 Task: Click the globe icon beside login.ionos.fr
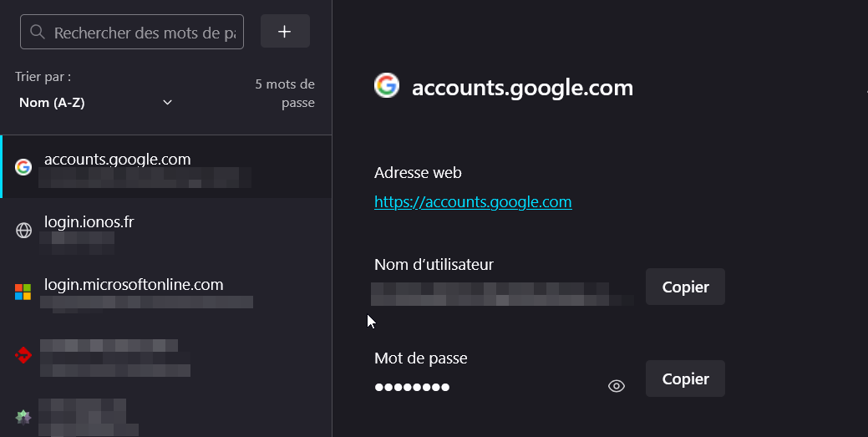[x=23, y=231]
